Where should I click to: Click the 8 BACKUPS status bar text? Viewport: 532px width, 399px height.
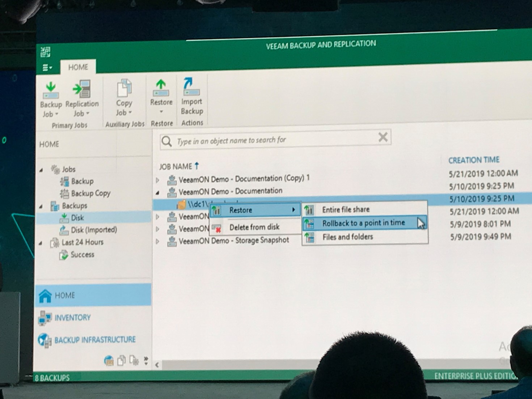click(x=52, y=378)
